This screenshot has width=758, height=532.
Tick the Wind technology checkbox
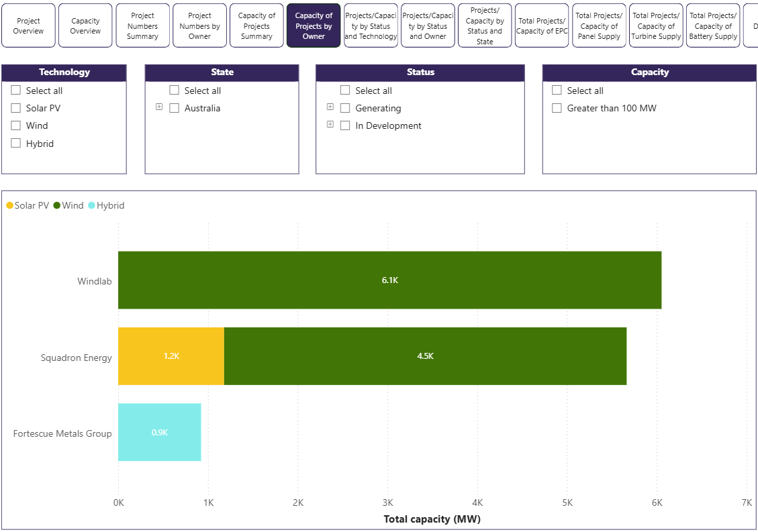(x=16, y=125)
